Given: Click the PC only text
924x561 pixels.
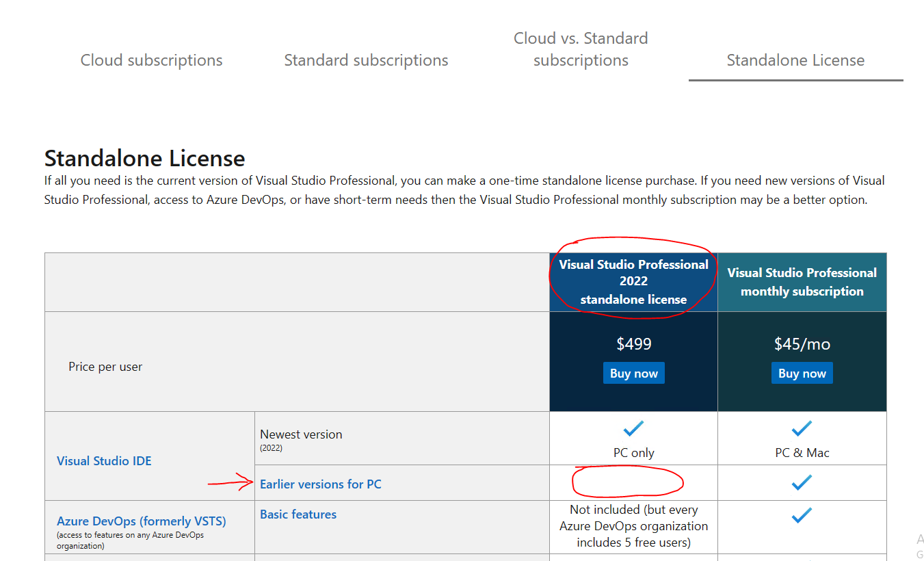Looking at the screenshot, I should point(634,453).
